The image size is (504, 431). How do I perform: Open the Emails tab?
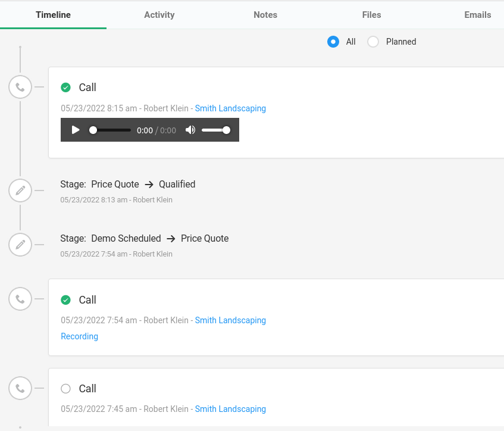[477, 15]
